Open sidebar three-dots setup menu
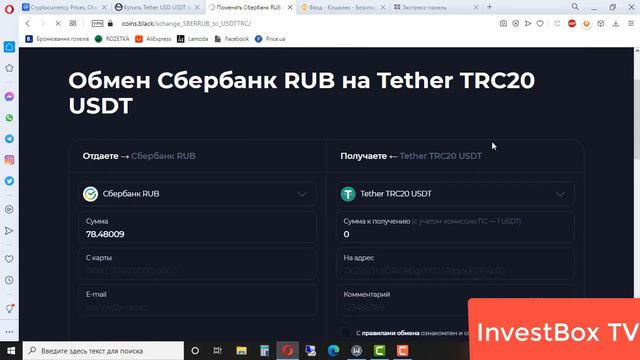The height and width of the screenshot is (360, 640). [9, 332]
